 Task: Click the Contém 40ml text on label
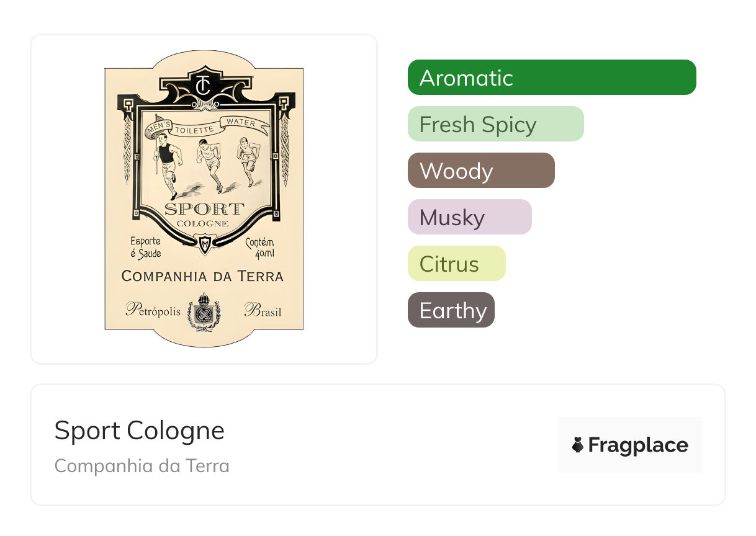click(259, 248)
